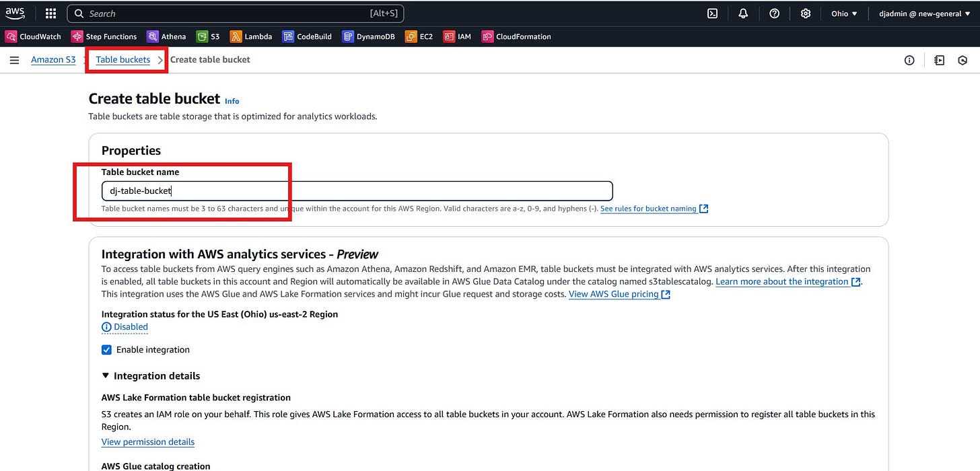Open Learn more about the integration
The height and width of the screenshot is (471, 980).
[x=788, y=281]
